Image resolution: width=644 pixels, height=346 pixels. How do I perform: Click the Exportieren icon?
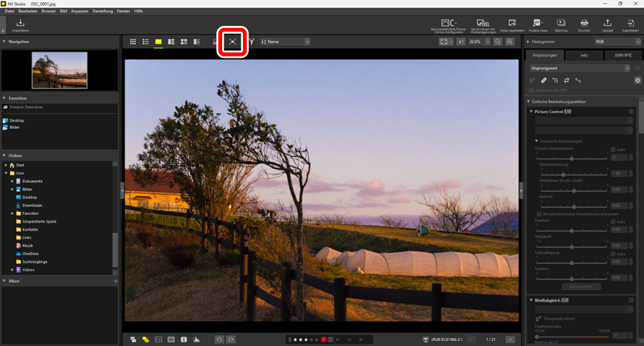pyautogui.click(x=630, y=24)
